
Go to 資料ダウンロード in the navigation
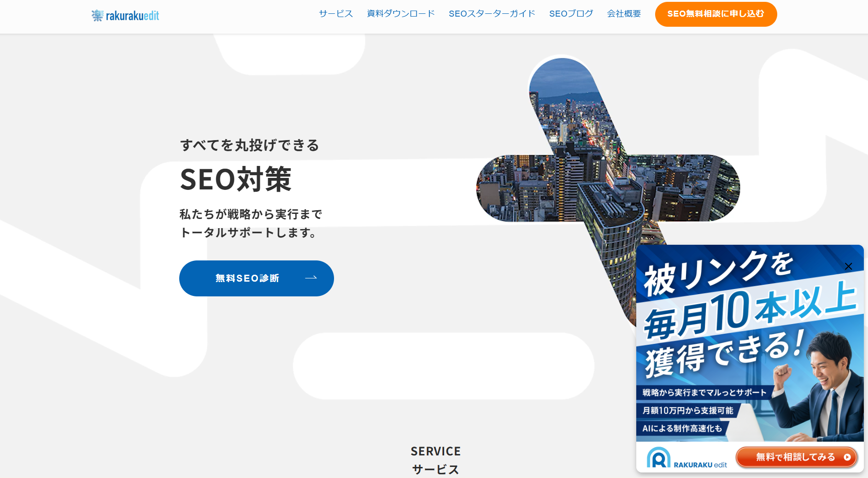tap(400, 14)
